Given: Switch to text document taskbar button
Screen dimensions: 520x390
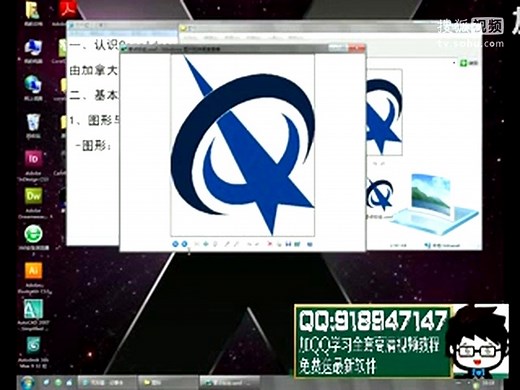Looking at the screenshot, I should [108, 382].
